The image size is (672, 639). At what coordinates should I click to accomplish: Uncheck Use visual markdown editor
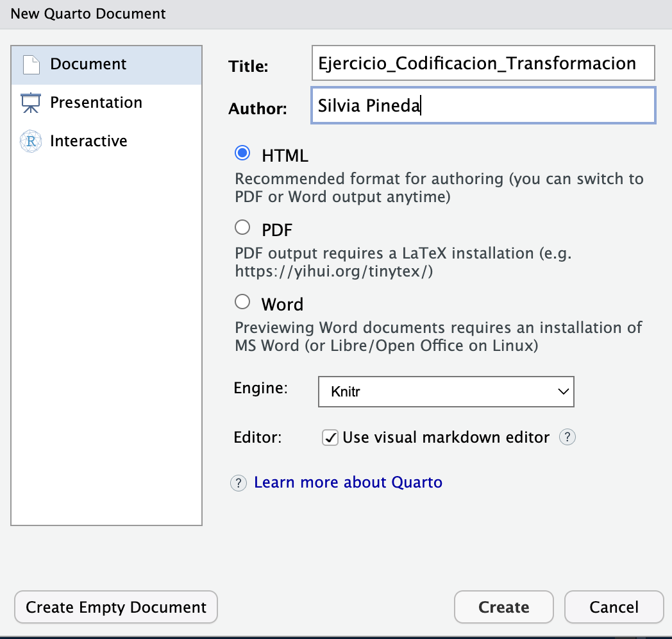(x=330, y=438)
